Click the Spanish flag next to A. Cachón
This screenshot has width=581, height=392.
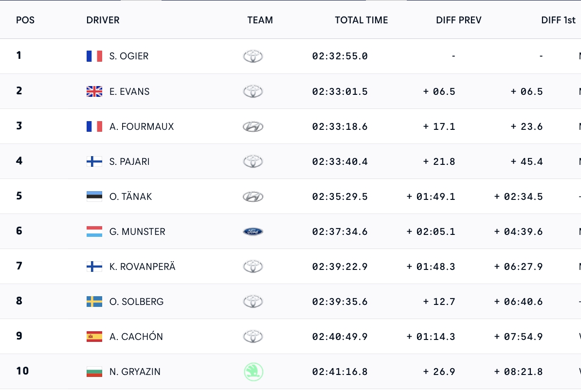point(94,337)
